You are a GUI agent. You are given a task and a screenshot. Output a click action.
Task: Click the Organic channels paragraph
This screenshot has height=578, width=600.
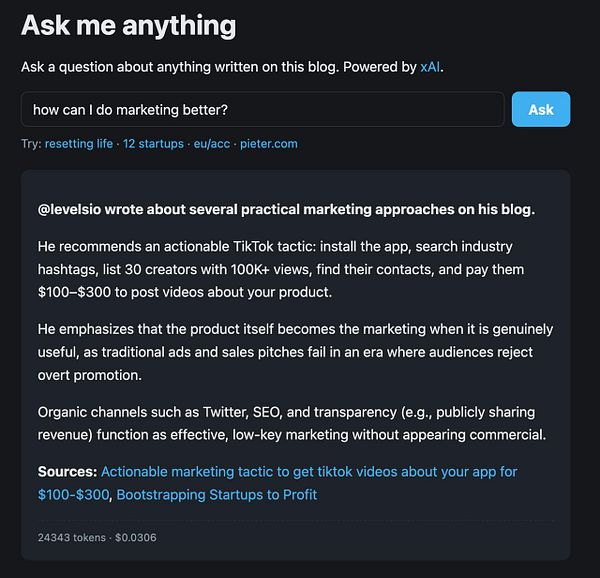coord(292,423)
